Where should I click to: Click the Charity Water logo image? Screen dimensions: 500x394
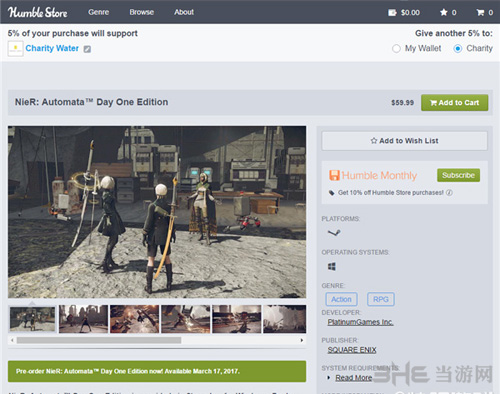[x=15, y=49]
